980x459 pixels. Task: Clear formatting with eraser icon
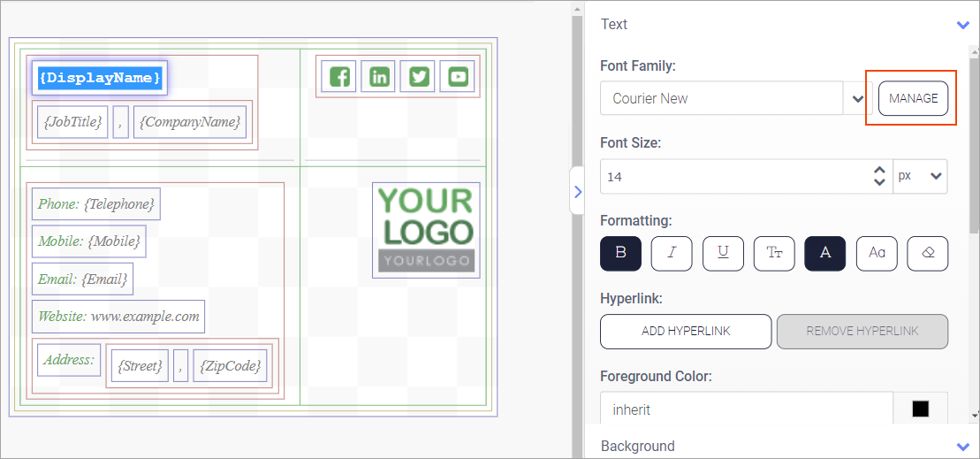(928, 253)
